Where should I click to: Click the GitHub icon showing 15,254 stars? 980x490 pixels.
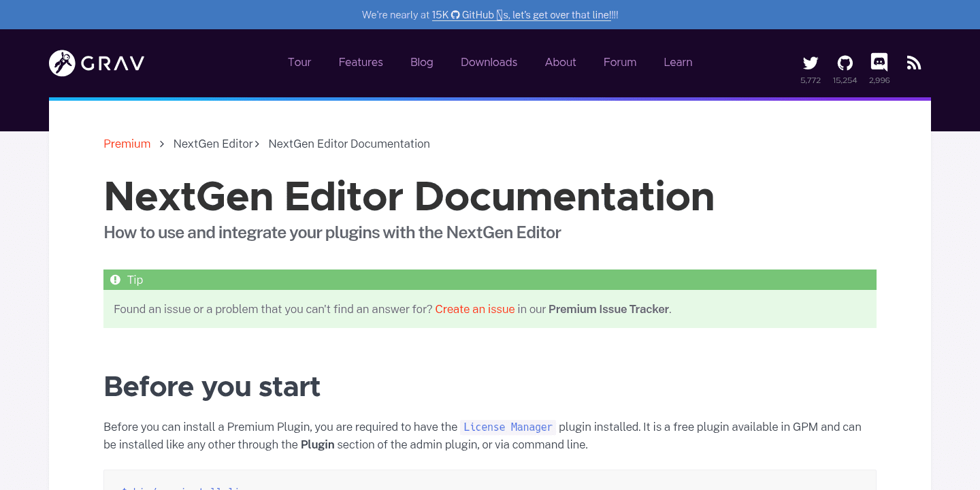click(845, 62)
